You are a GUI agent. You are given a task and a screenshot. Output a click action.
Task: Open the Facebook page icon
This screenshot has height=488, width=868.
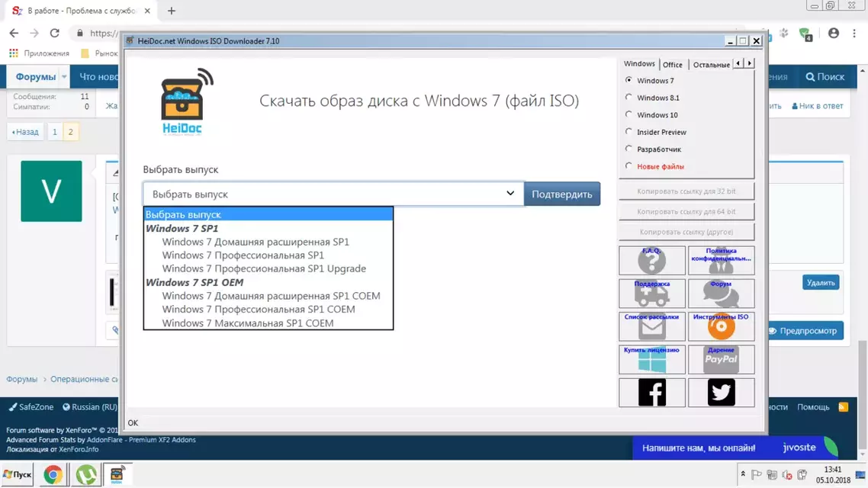651,392
